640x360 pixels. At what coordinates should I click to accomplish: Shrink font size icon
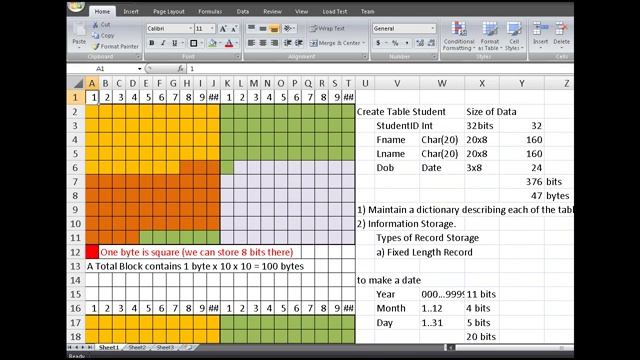234,29
